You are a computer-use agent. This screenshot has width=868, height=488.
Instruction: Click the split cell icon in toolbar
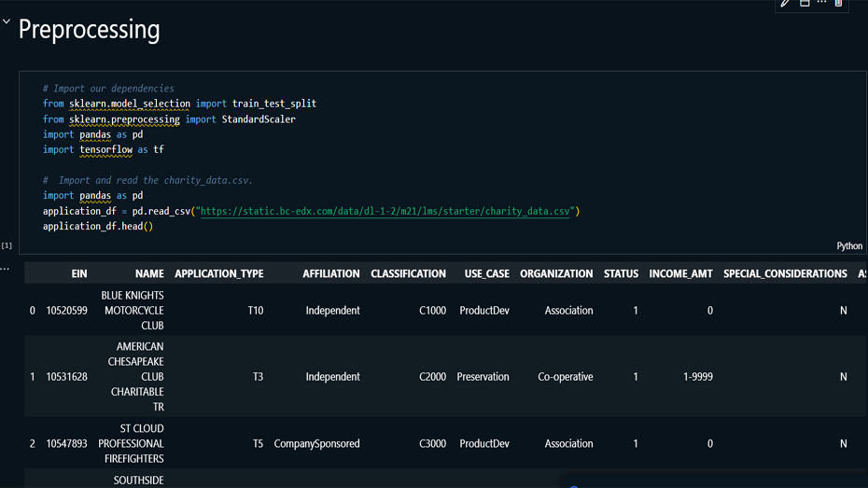(x=805, y=4)
